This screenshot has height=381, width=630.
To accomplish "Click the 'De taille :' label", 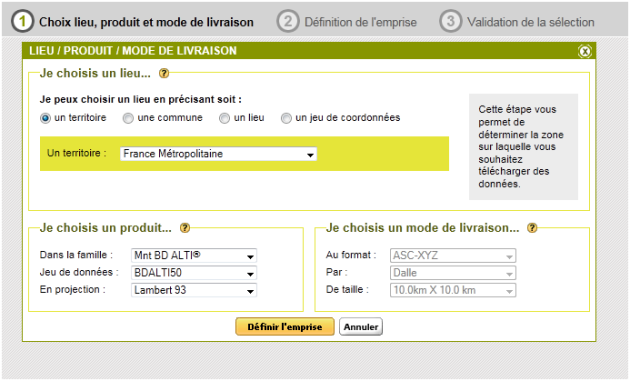I will (348, 289).
